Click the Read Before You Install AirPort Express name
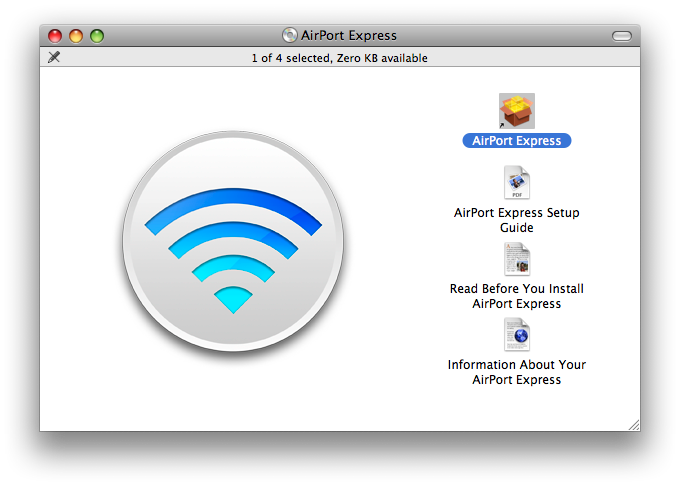 [x=517, y=296]
